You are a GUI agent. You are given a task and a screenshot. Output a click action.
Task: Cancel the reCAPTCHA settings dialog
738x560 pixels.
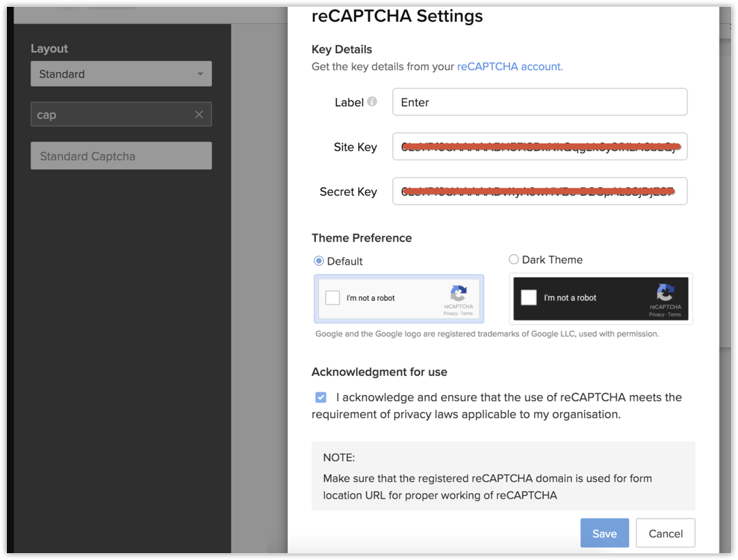665,533
